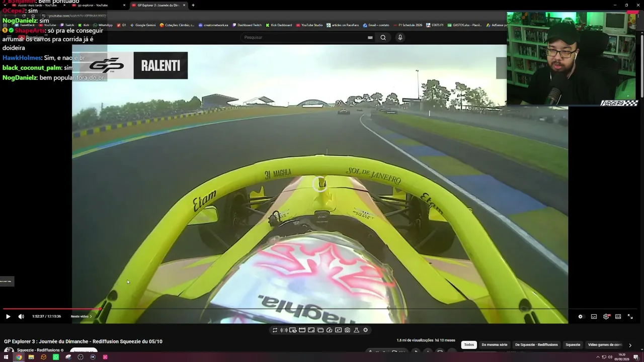This screenshot has width=644, height=362.
Task: Expand the 'Neste vídeo' chapter list
Action: pos(82,317)
